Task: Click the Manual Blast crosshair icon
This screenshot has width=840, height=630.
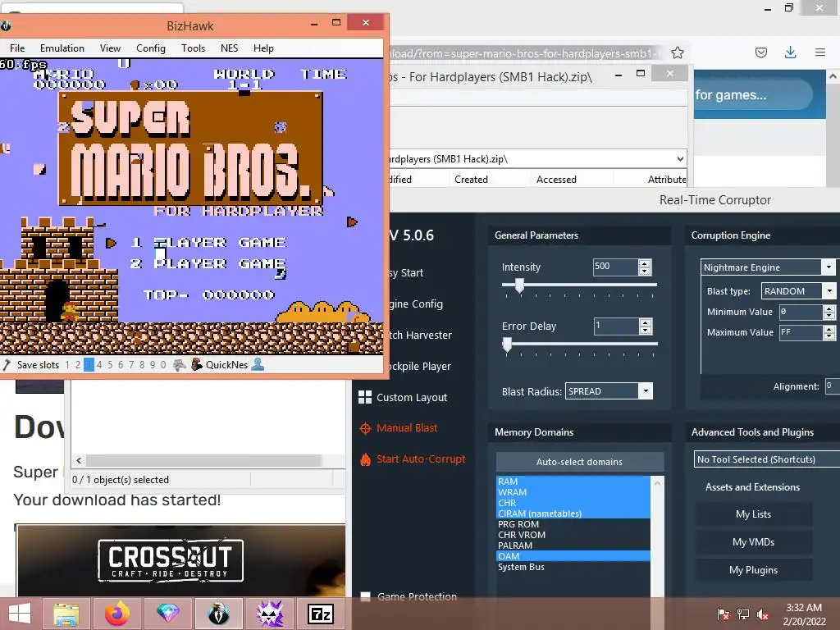Action: tap(365, 428)
